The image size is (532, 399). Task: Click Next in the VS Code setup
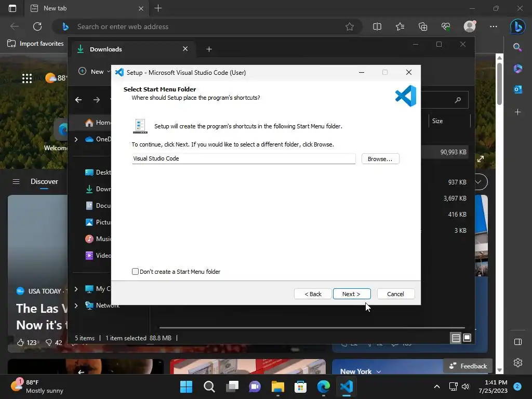click(x=352, y=294)
